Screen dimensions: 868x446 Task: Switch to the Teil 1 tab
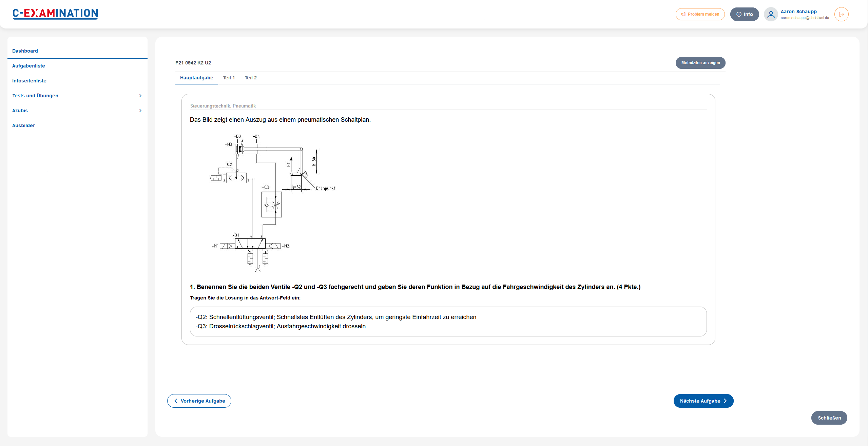click(x=229, y=78)
